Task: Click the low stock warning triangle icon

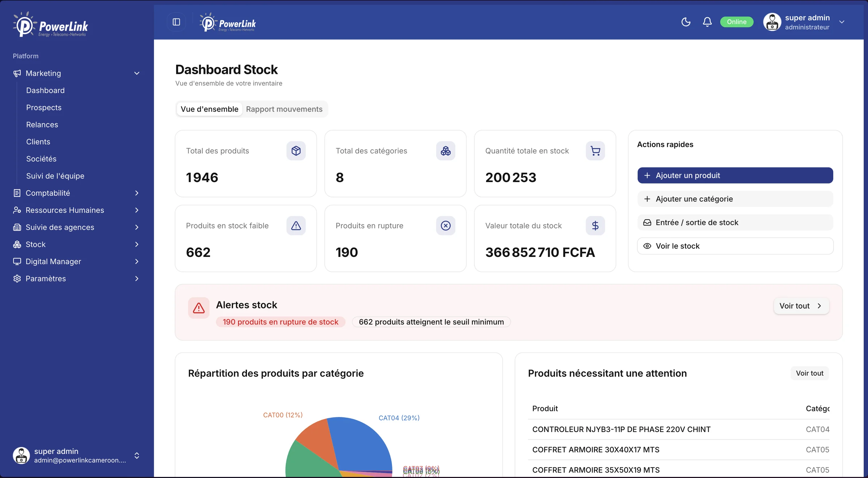Action: (x=296, y=226)
